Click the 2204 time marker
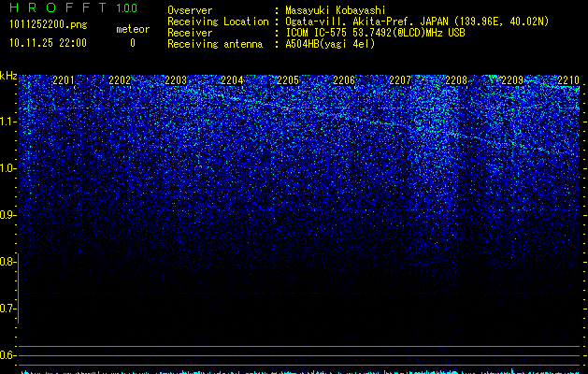The image size is (588, 374). click(232, 80)
